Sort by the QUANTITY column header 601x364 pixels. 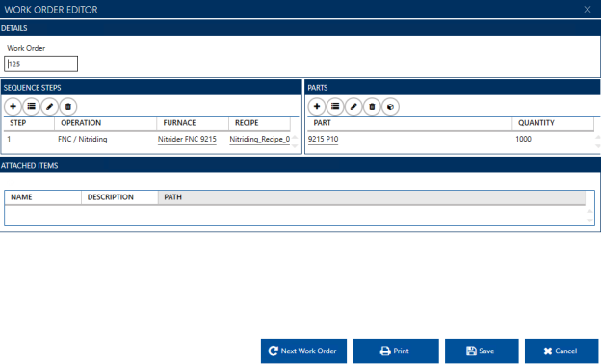click(553, 123)
